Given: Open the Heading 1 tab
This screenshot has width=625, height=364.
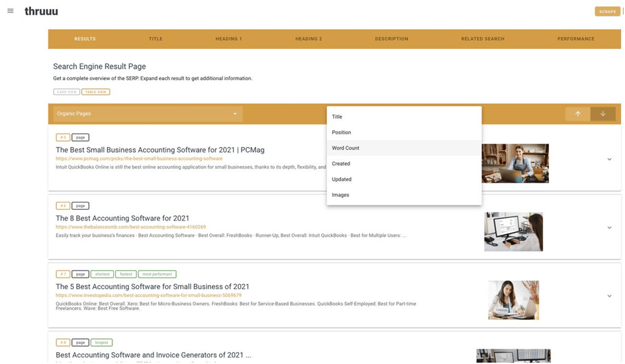Looking at the screenshot, I should coord(228,39).
